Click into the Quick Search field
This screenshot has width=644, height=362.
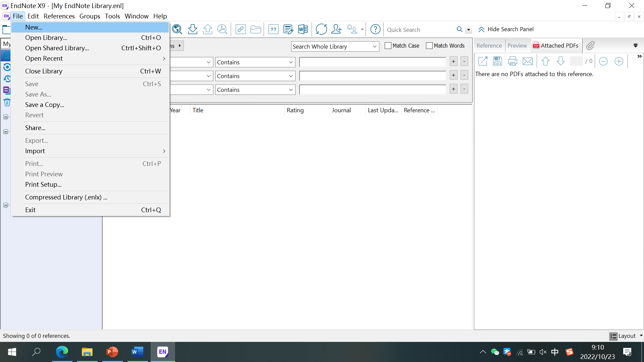click(x=419, y=30)
